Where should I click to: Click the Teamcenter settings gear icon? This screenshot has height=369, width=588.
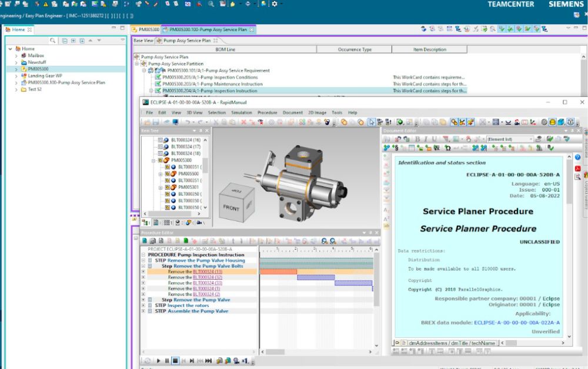[273, 4]
